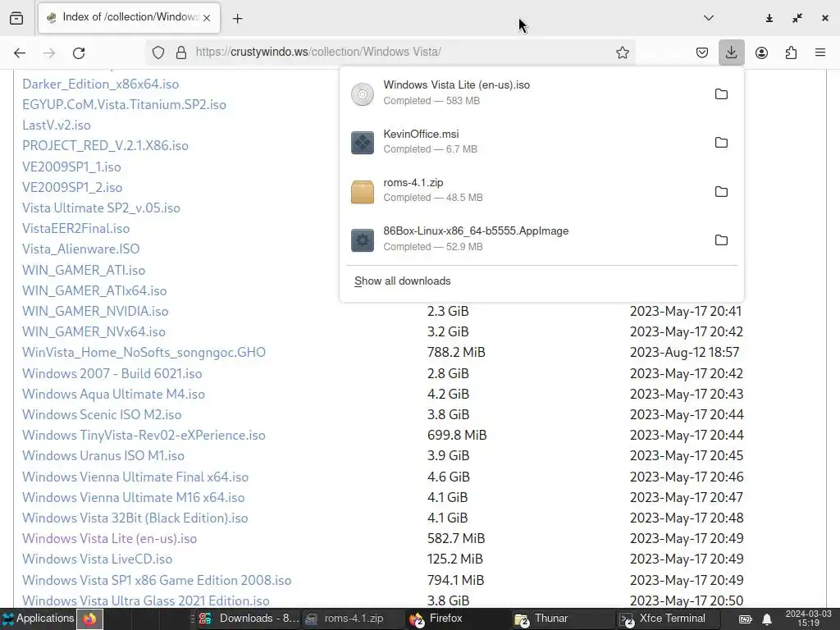This screenshot has height=630, width=840.
Task: Show 86Box AppImage in its folder
Action: coord(721,240)
